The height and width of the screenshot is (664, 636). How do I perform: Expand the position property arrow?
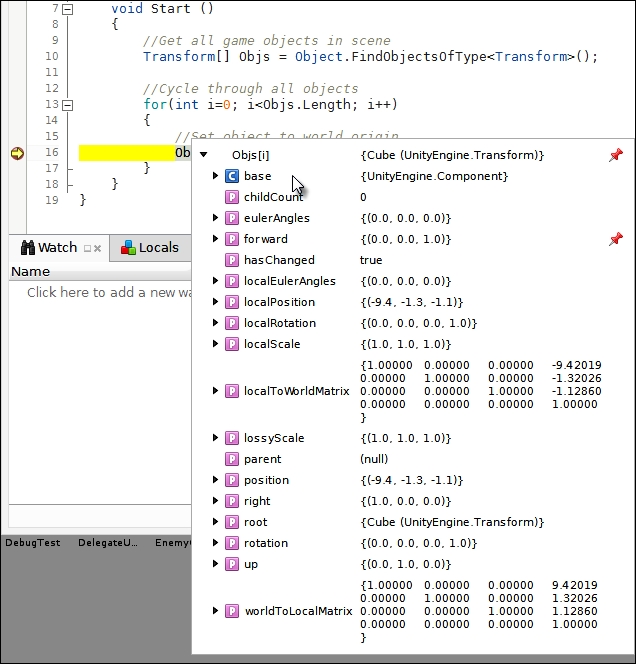[215, 479]
